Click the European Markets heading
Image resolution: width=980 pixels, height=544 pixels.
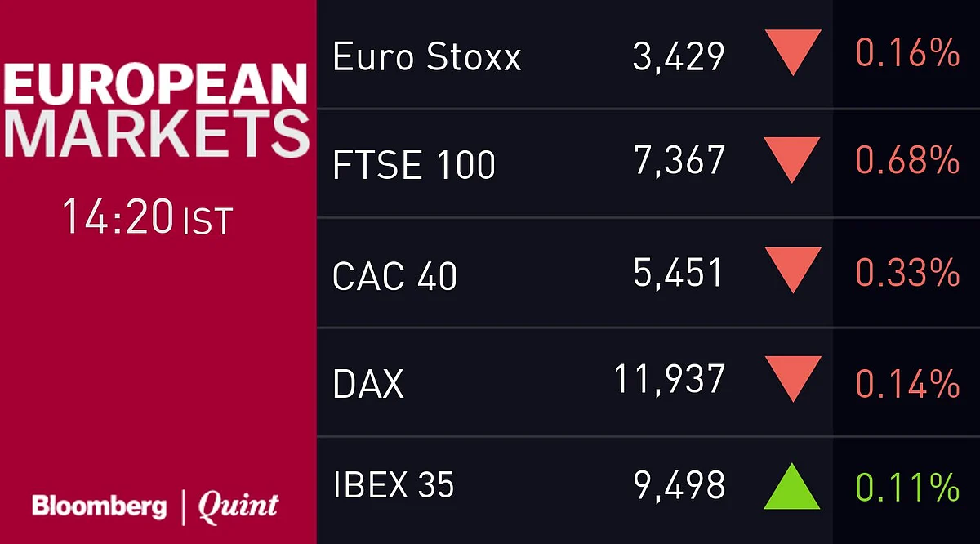coord(156,111)
